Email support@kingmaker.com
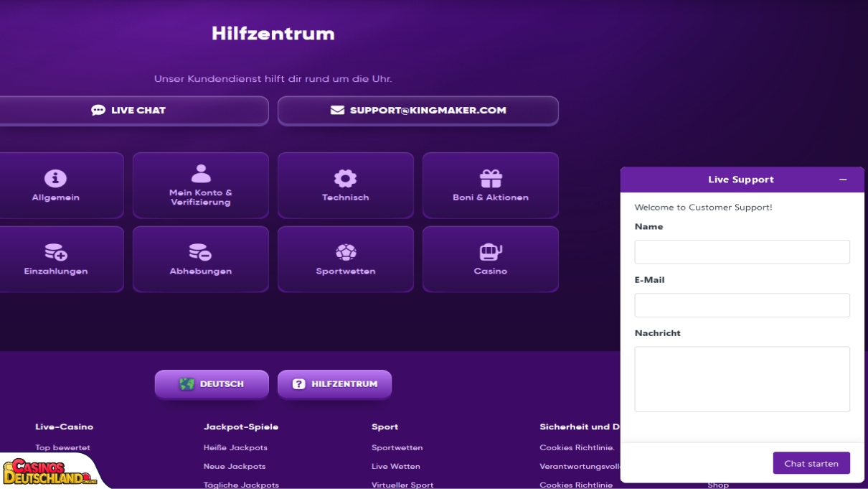The image size is (868, 489). (418, 111)
